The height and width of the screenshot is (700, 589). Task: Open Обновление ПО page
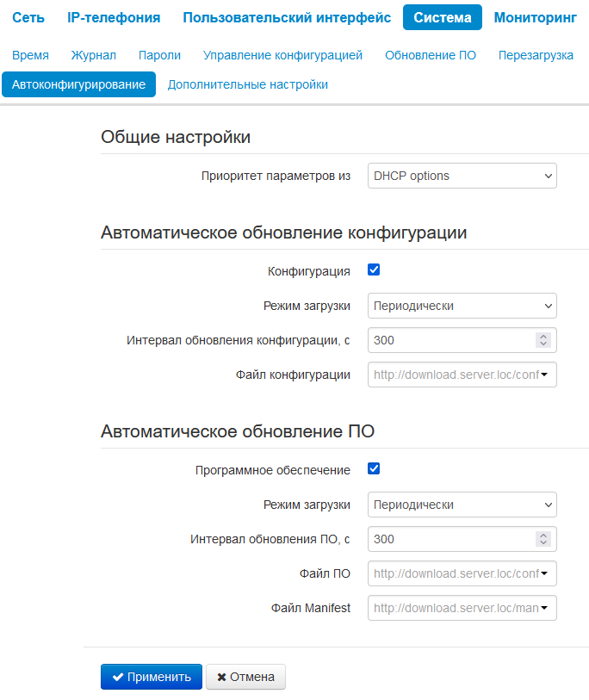(x=431, y=55)
